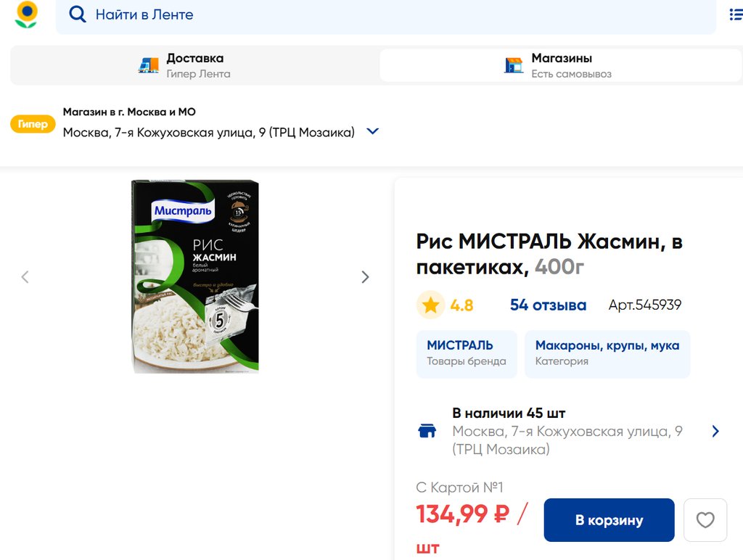Show next product image
The width and height of the screenshot is (743, 560).
tap(365, 277)
